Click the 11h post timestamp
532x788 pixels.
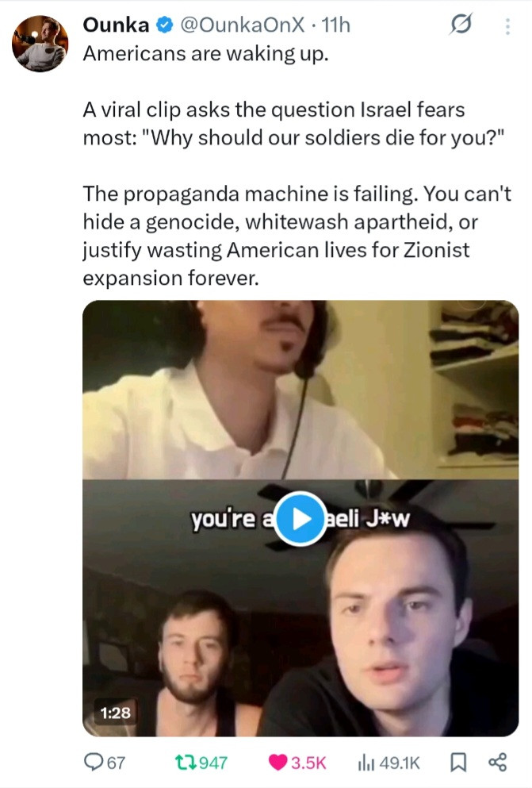[x=335, y=25]
